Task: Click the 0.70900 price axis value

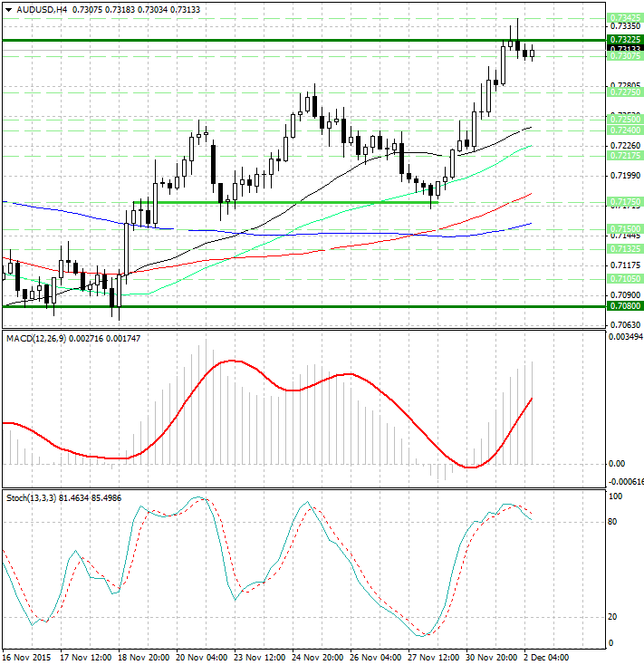Action: pos(625,294)
